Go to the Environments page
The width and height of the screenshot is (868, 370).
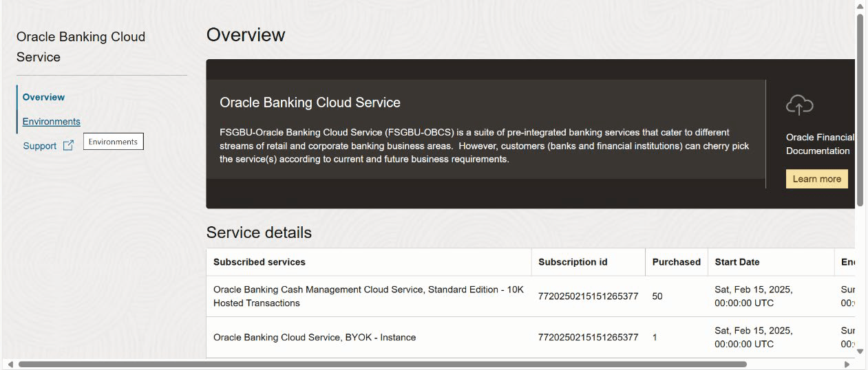tap(51, 122)
